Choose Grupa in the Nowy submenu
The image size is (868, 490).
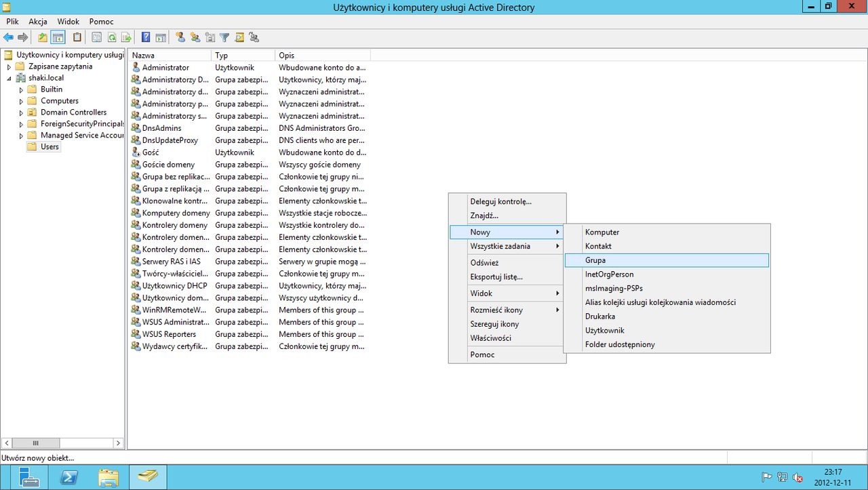pos(667,260)
